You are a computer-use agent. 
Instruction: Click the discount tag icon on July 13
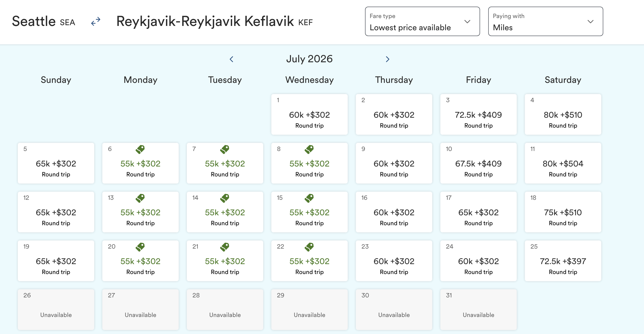coord(140,198)
